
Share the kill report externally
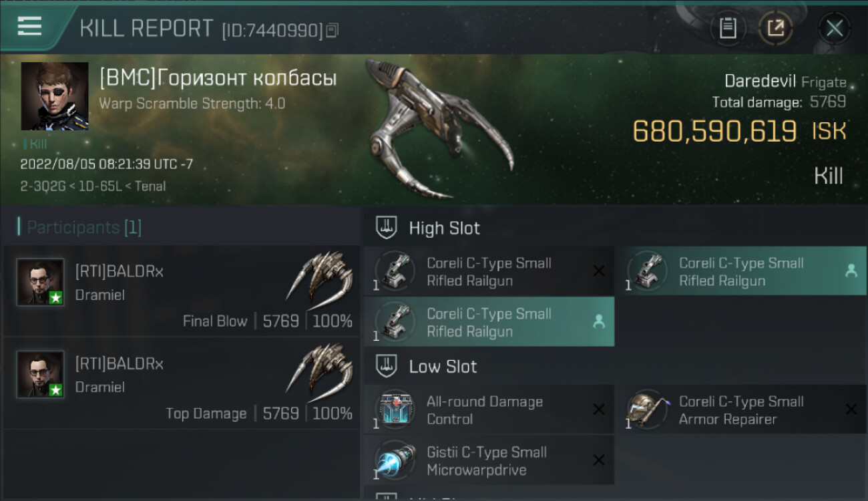(x=776, y=28)
